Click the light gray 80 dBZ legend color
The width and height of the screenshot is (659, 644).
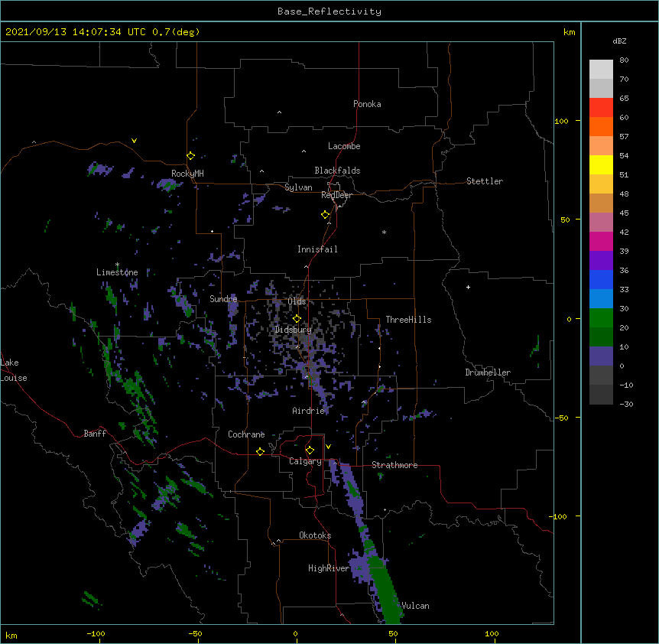point(601,69)
